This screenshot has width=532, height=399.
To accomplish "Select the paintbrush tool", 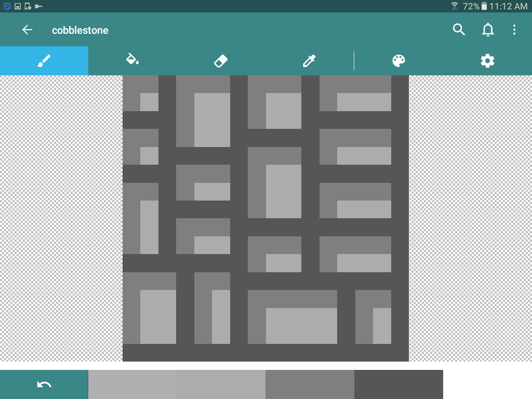I will pyautogui.click(x=44, y=61).
